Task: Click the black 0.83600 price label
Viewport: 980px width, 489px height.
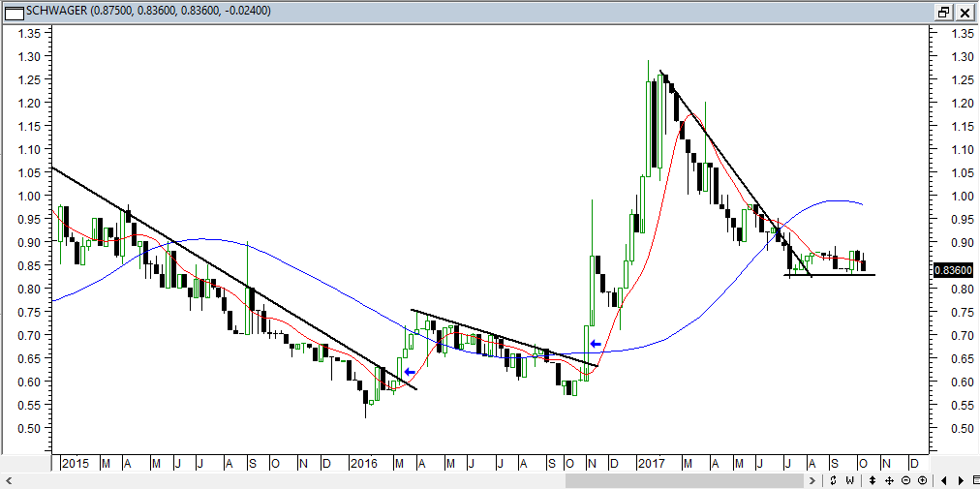Action: [x=953, y=271]
